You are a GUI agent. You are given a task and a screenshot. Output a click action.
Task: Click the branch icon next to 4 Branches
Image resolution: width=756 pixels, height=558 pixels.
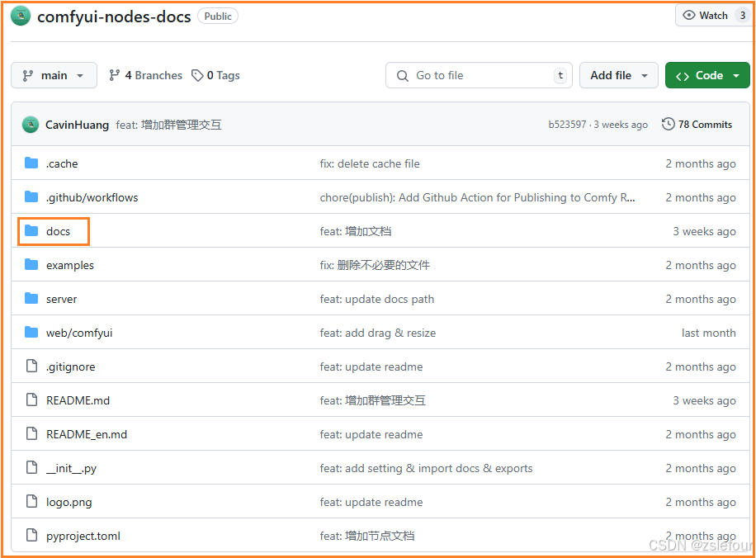[x=114, y=75]
